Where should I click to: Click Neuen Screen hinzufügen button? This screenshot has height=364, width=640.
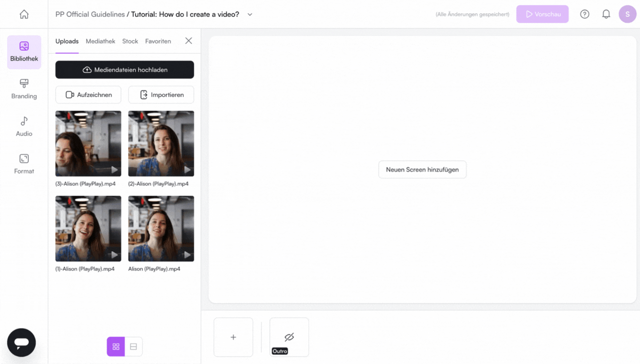click(x=422, y=170)
